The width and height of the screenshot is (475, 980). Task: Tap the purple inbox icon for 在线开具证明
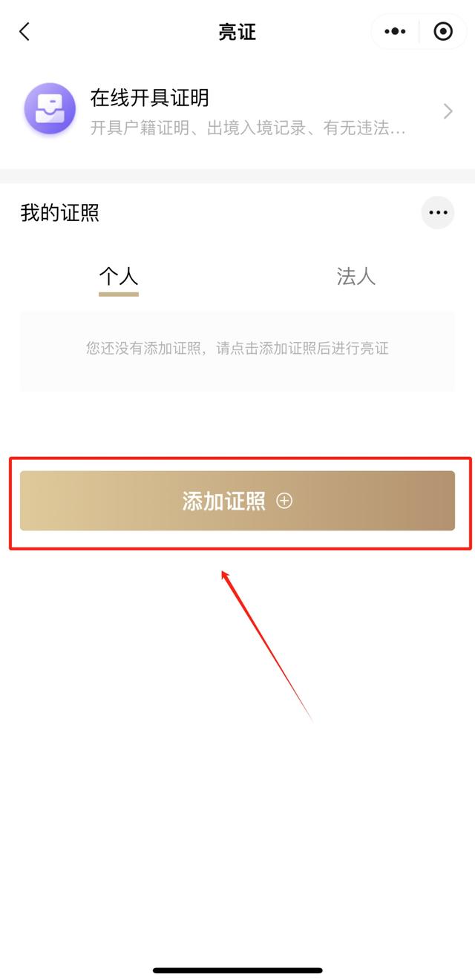point(50,109)
